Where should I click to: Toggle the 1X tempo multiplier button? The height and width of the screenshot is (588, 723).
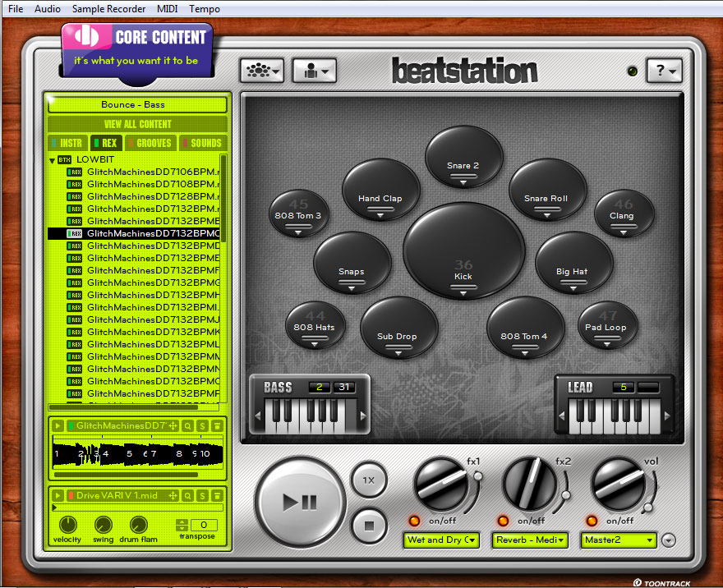[369, 480]
